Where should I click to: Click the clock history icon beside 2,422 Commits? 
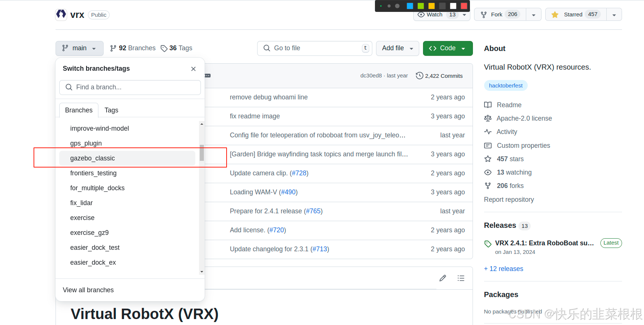[420, 76]
